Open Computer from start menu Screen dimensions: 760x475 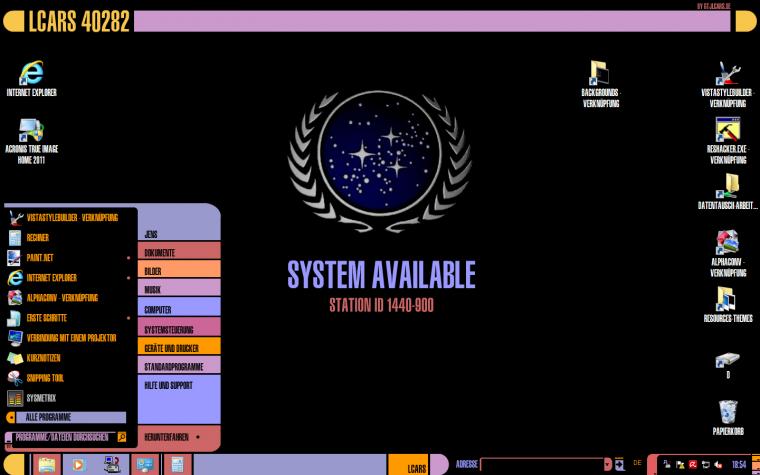coord(179,307)
